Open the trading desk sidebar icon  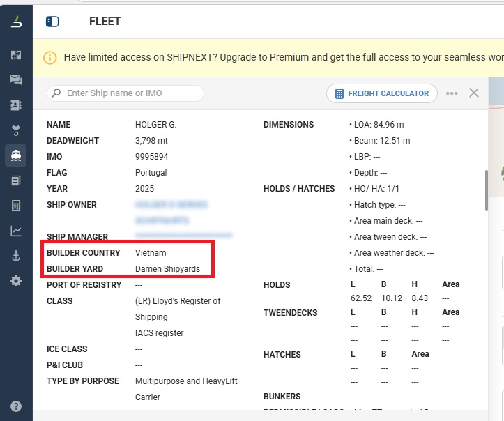tap(15, 55)
